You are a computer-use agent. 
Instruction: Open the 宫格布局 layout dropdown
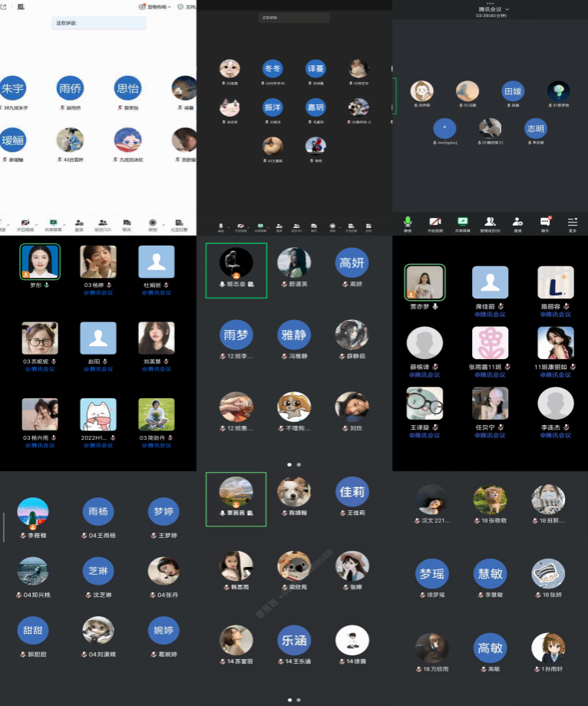[154, 6]
